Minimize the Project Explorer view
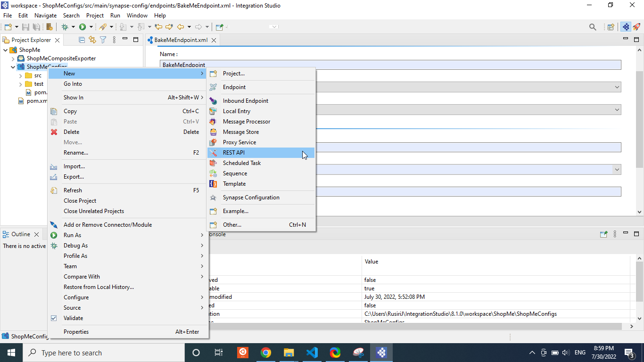Image resolution: width=644 pixels, height=362 pixels. [x=125, y=40]
